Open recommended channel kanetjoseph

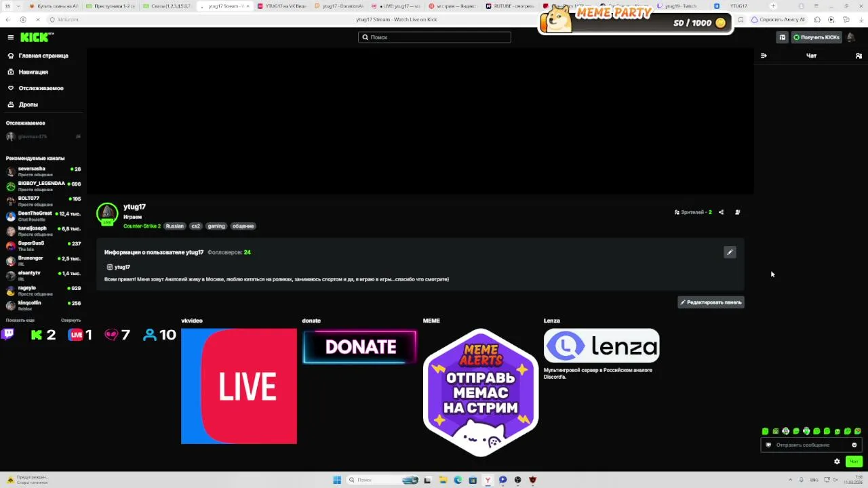pyautogui.click(x=43, y=231)
